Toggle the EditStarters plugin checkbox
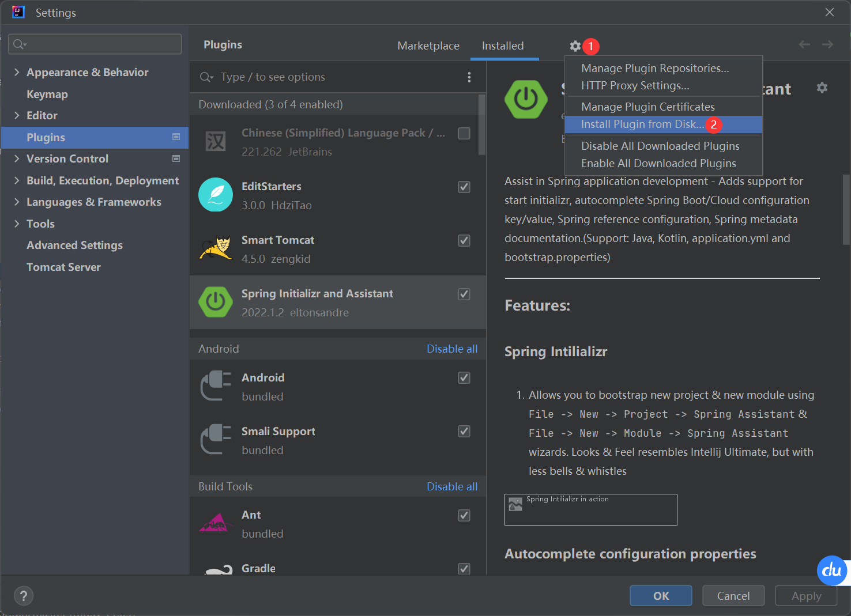The height and width of the screenshot is (616, 851). pyautogui.click(x=464, y=187)
